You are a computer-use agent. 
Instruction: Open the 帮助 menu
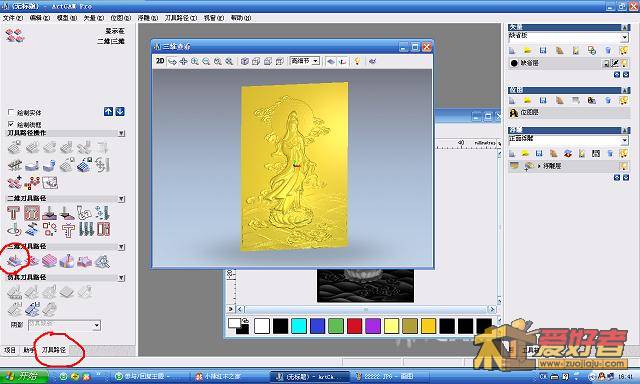click(x=241, y=18)
